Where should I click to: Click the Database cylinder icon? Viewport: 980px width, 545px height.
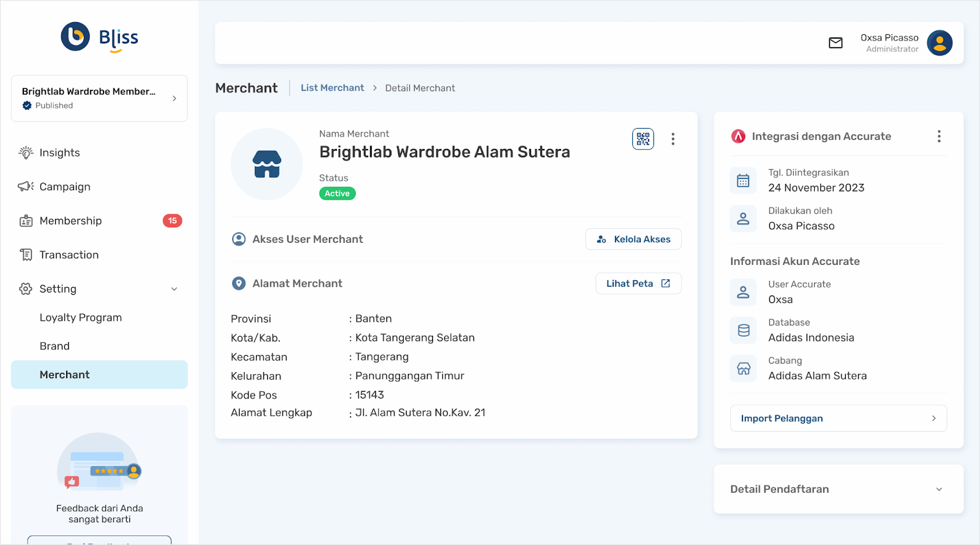tap(744, 330)
